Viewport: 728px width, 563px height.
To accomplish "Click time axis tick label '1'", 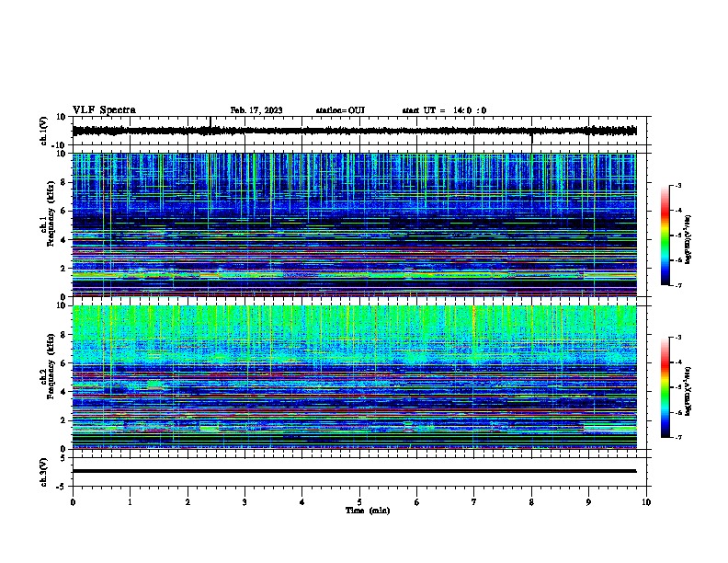I will coord(130,502).
